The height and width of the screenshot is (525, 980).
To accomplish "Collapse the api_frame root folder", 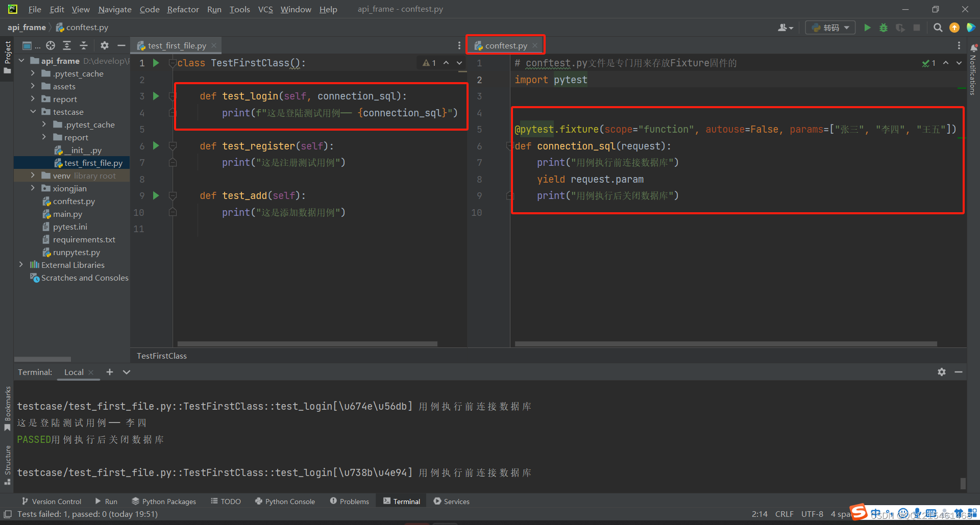I will [21, 61].
